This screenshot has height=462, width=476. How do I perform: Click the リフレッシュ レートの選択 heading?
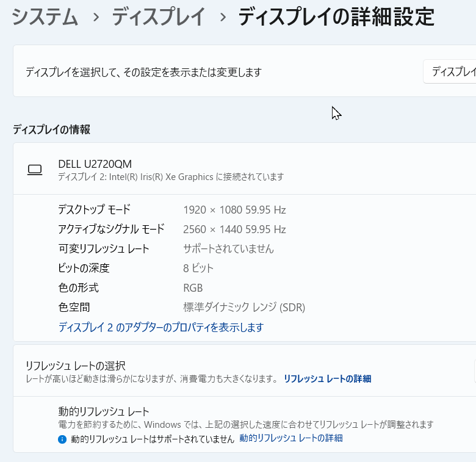click(x=75, y=366)
